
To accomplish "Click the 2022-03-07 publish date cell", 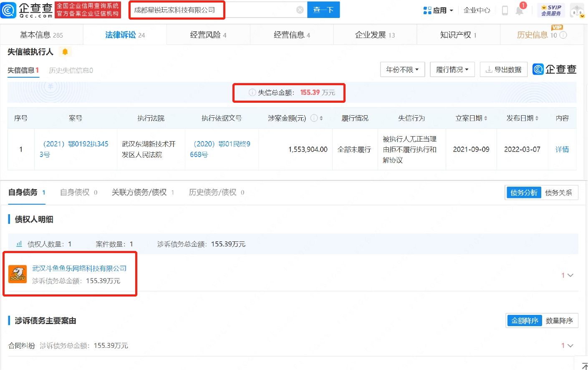I will [x=522, y=149].
